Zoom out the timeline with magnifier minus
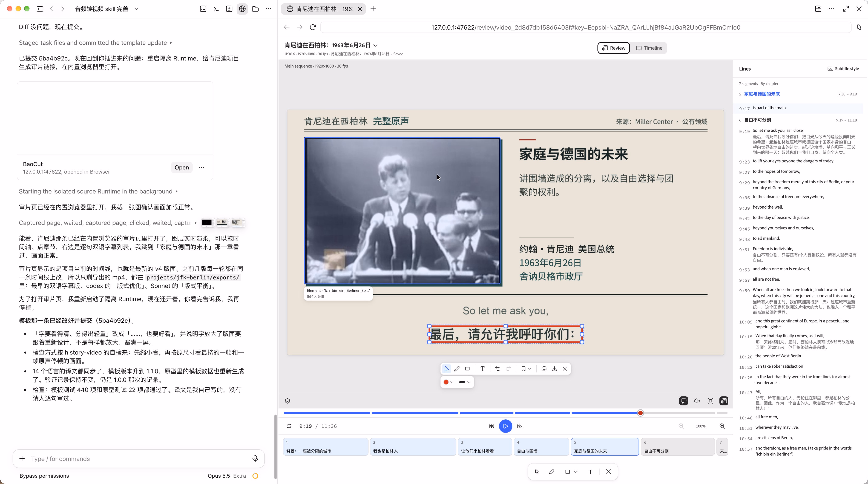 coord(681,426)
